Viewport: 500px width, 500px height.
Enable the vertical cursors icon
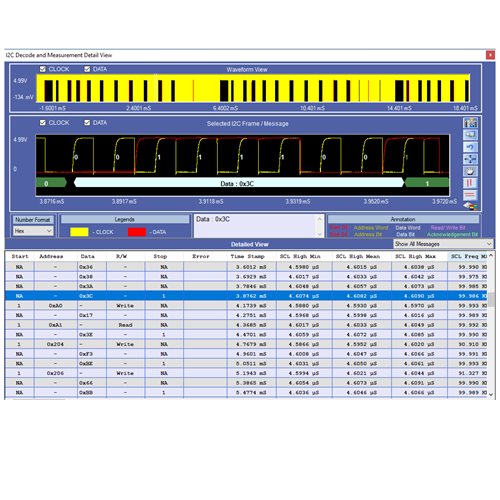(470, 183)
